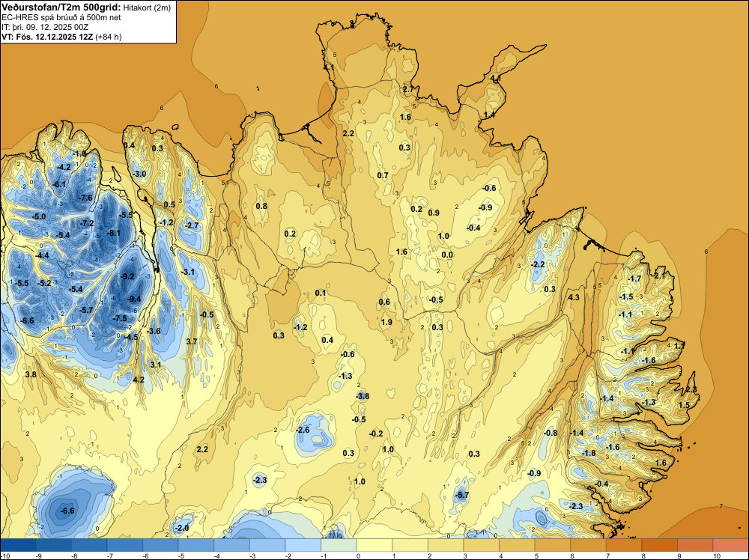Select the -3.1 temperature value

[x=188, y=272]
